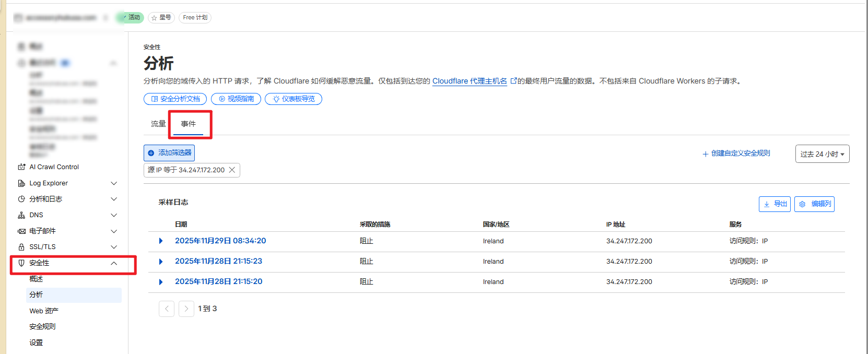Click the 编辑列 button
Screen dimensions: 868x354
814,204
